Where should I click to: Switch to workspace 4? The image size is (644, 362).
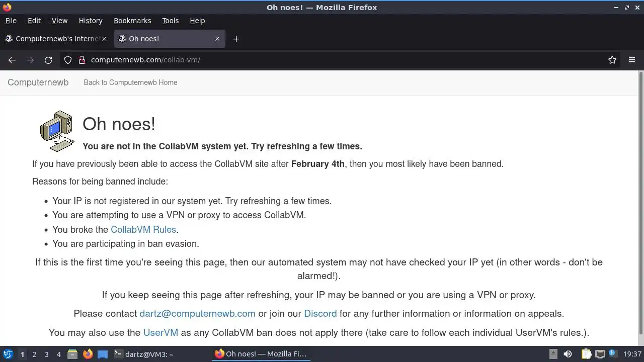point(58,354)
